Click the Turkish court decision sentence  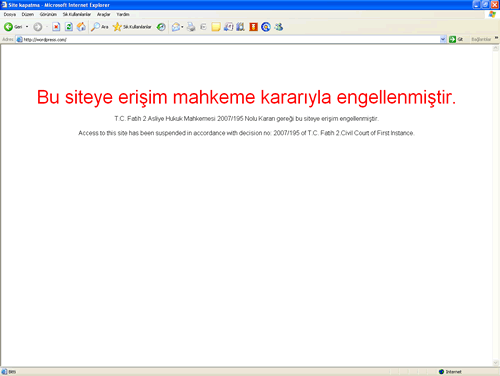(x=247, y=119)
